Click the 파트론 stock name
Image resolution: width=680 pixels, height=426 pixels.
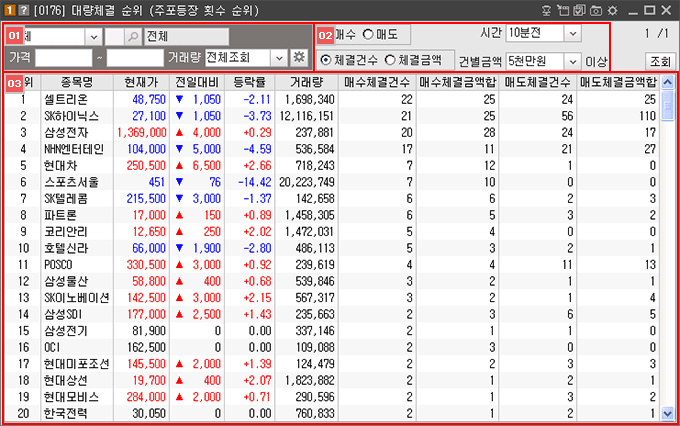tap(60, 215)
